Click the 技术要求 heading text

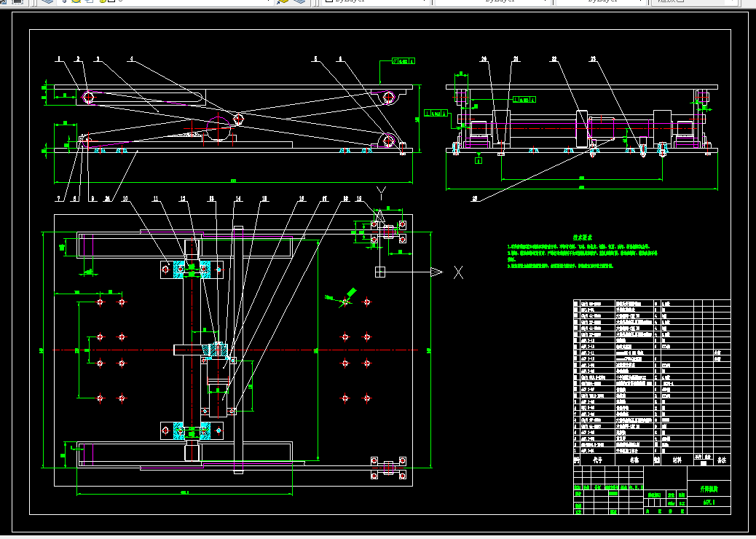click(583, 237)
